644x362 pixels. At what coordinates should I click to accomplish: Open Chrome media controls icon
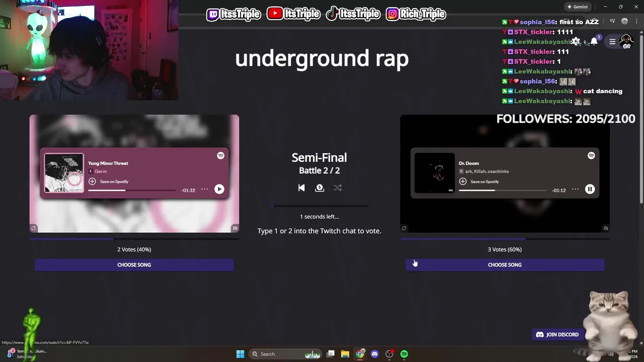612,21
